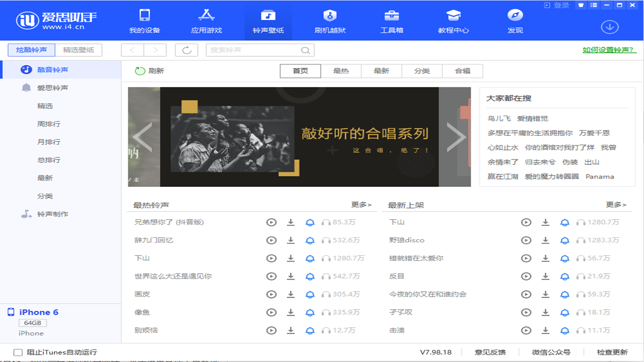Open the 我的设备 device panel
Screen dimensions: 644x362
pyautogui.click(x=145, y=20)
